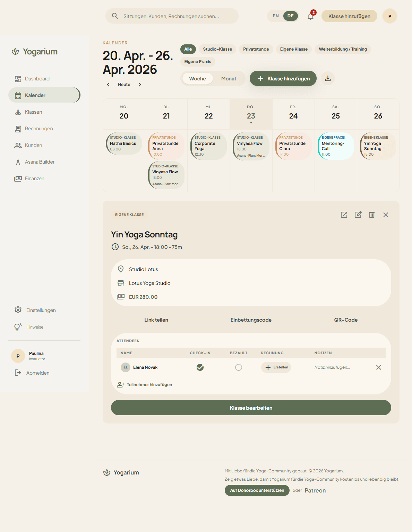Advance to the next week
Image resolution: width=412 pixels, height=532 pixels.
(x=140, y=84)
